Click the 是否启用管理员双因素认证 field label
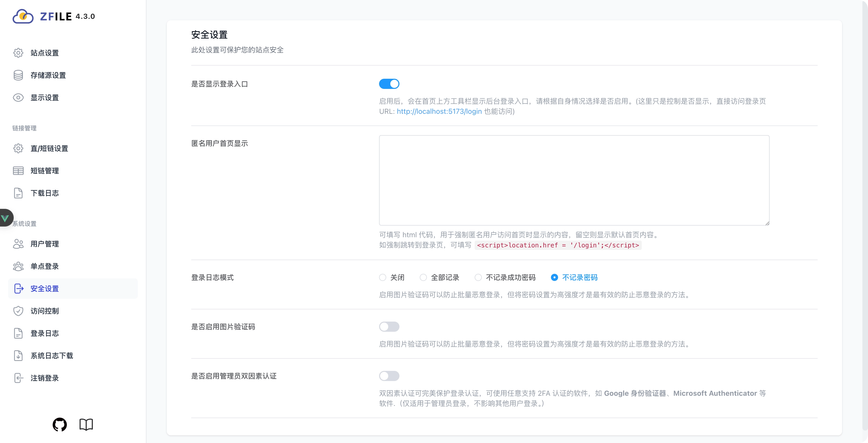 234,376
